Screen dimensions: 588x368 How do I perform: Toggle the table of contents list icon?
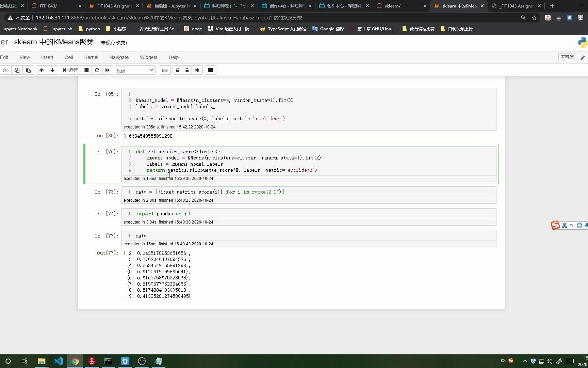click(211, 70)
